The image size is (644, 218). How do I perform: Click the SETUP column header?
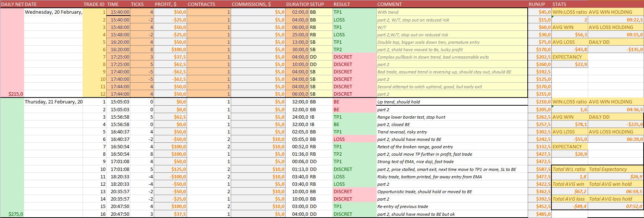point(321,4)
